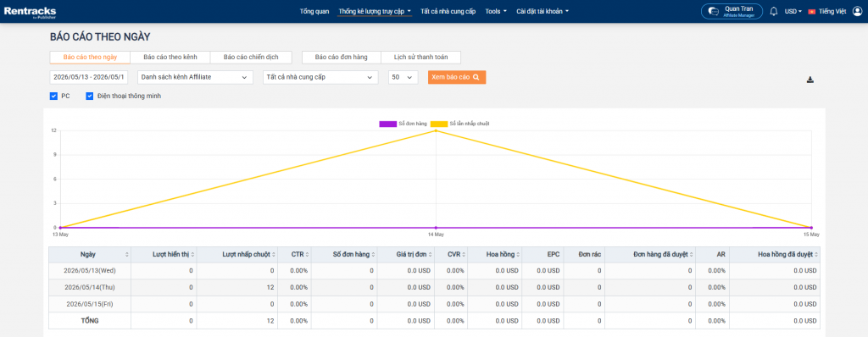Open the Tất cả nhà cung cấp dropdown

[x=320, y=77]
